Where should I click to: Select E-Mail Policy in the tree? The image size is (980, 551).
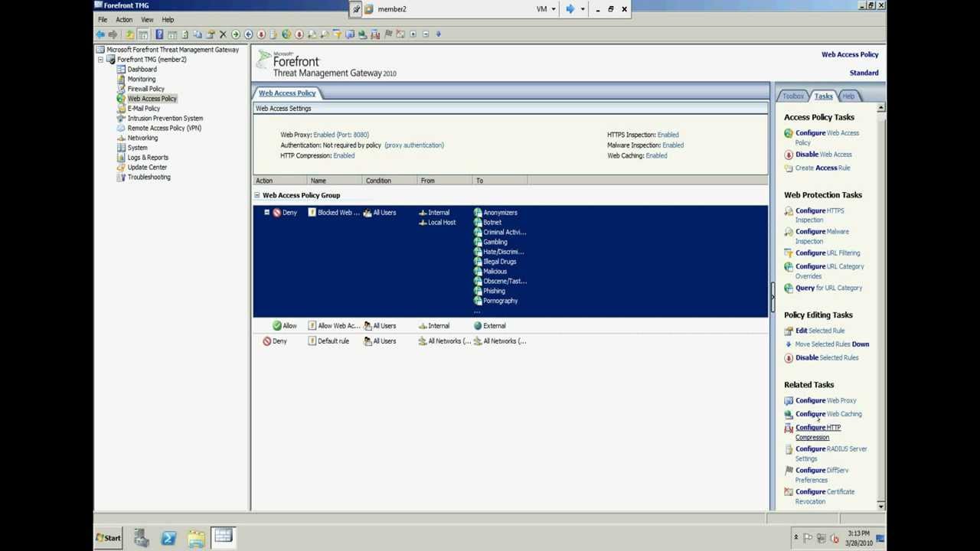tap(144, 109)
